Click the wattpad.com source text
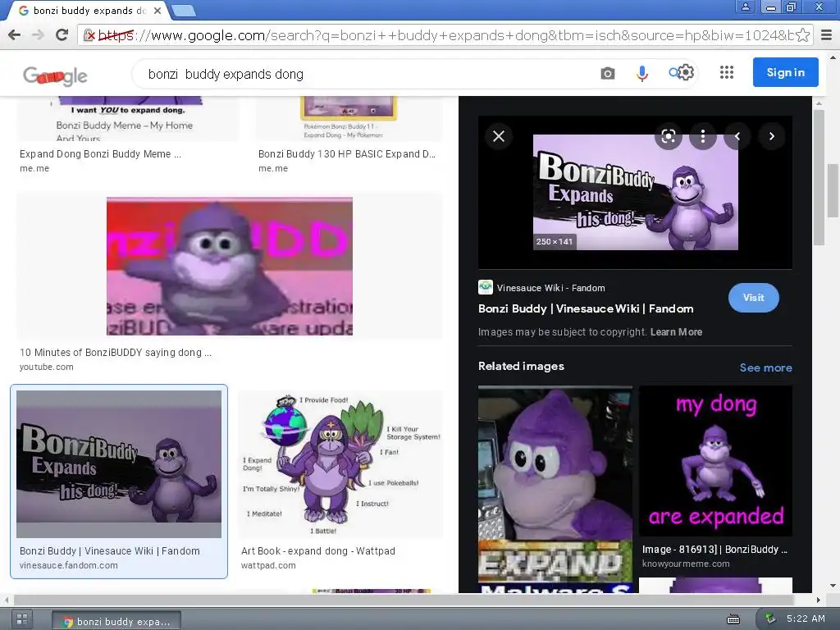 (268, 566)
